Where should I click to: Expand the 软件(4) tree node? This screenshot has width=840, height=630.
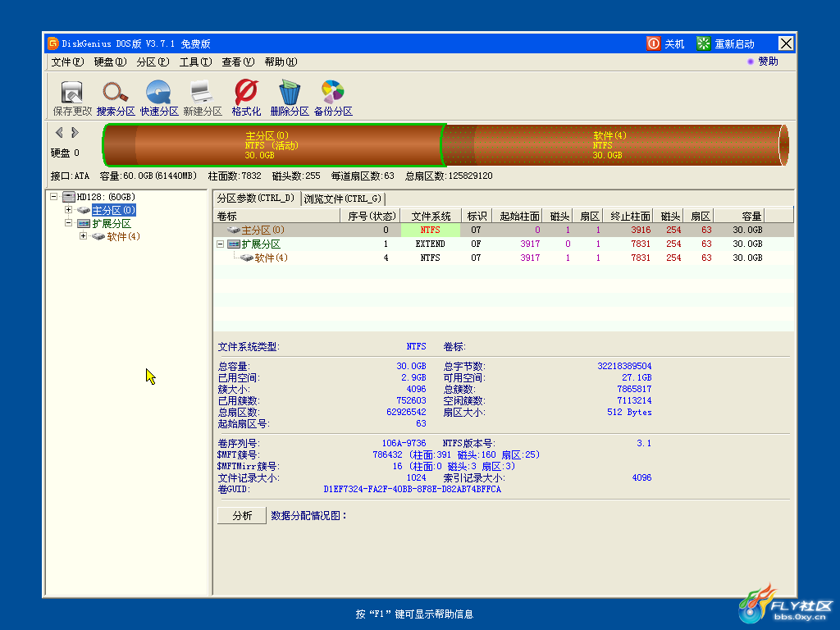[x=84, y=236]
